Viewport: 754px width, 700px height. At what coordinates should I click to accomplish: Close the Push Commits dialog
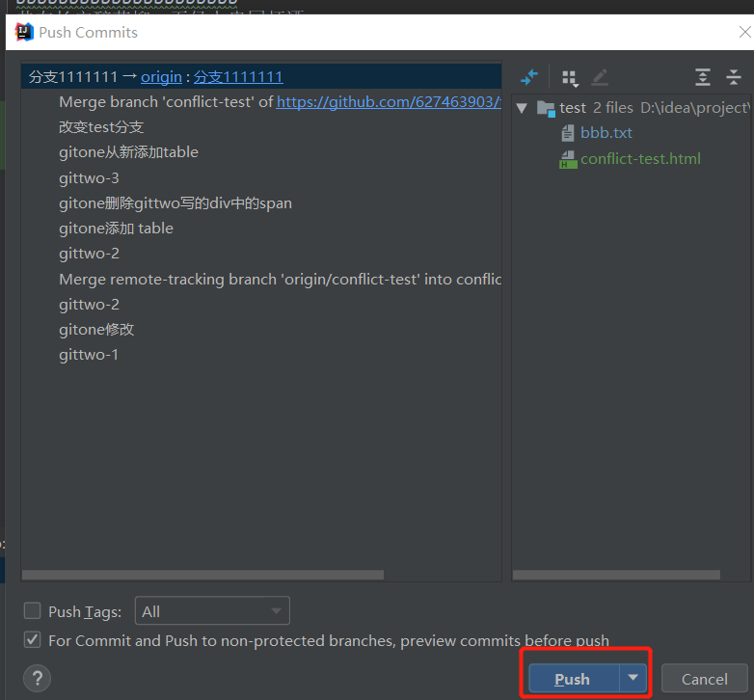[x=745, y=32]
